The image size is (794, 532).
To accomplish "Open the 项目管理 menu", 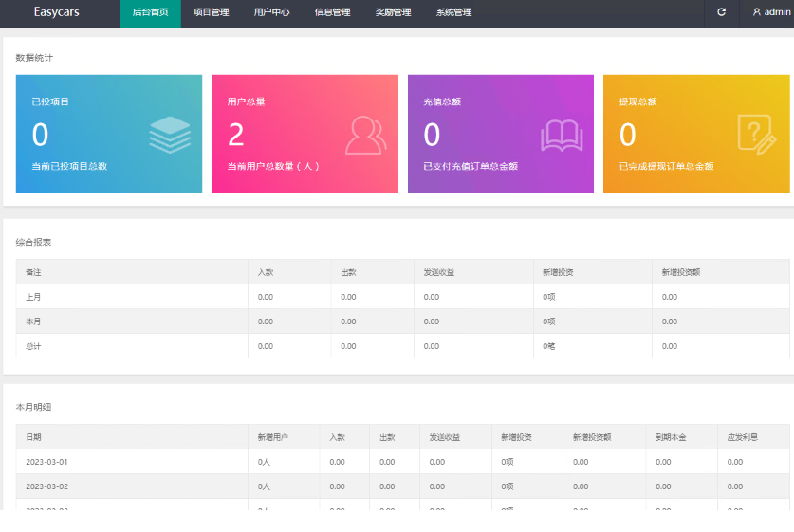I will [x=212, y=13].
